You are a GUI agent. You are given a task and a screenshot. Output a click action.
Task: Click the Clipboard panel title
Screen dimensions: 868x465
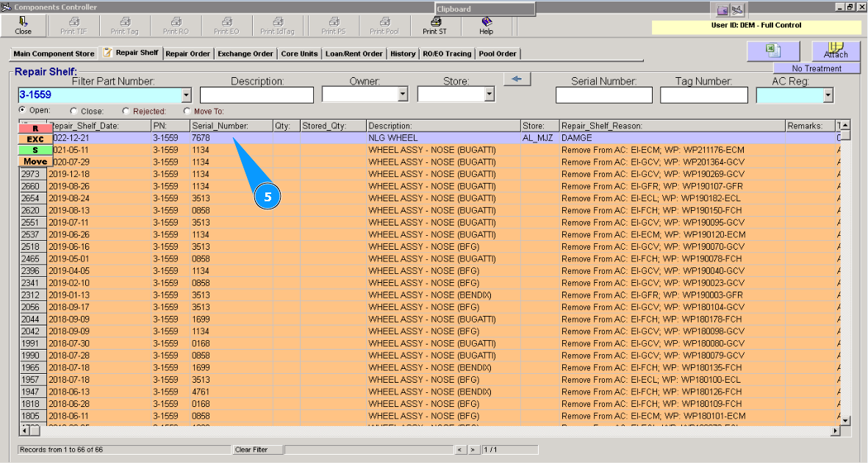coord(454,10)
